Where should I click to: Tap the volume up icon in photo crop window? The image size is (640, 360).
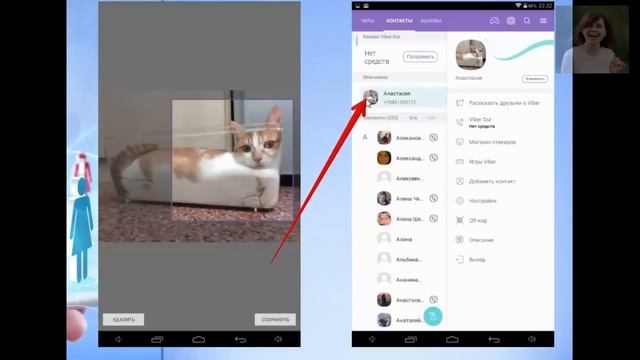(x=278, y=339)
